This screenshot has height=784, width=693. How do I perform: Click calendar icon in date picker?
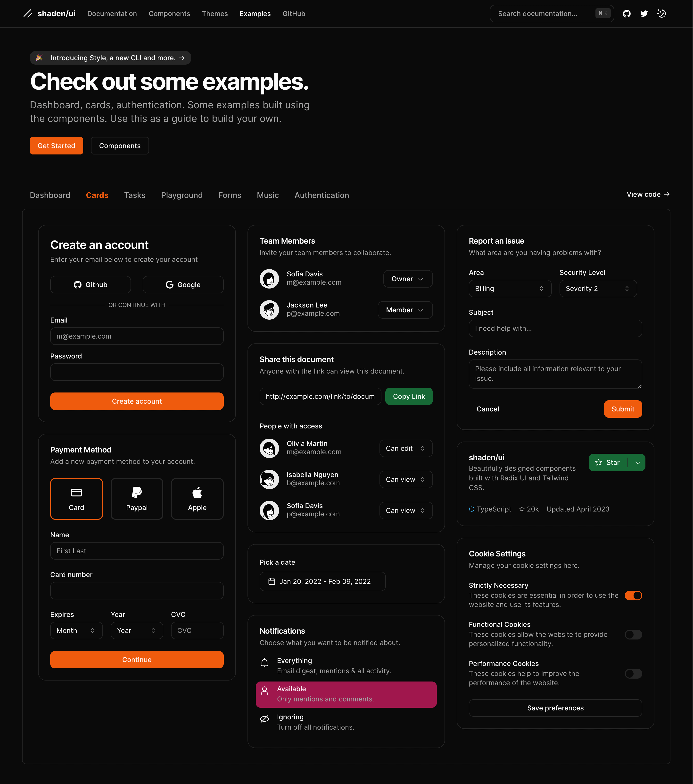[272, 581]
